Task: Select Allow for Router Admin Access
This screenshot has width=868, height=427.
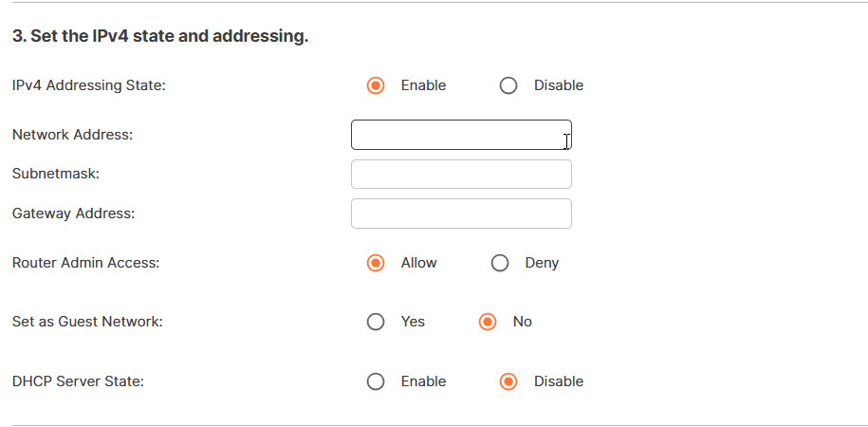Action: tap(376, 263)
